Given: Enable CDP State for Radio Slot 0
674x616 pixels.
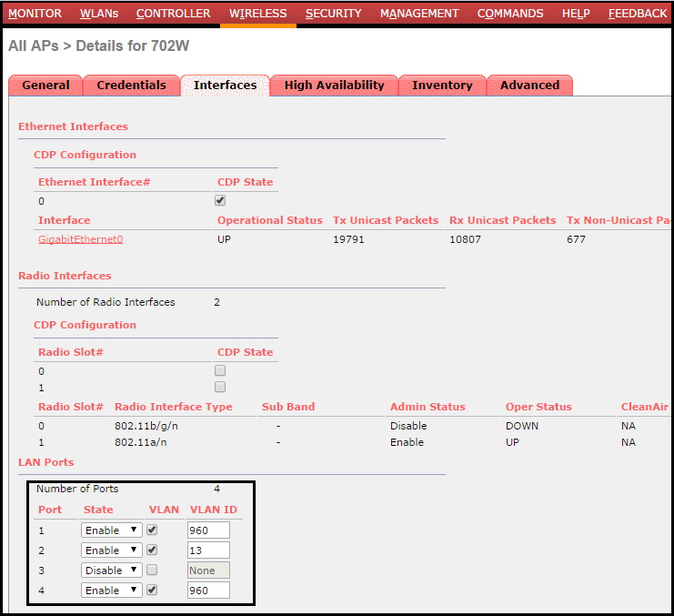Looking at the screenshot, I should pyautogui.click(x=220, y=371).
